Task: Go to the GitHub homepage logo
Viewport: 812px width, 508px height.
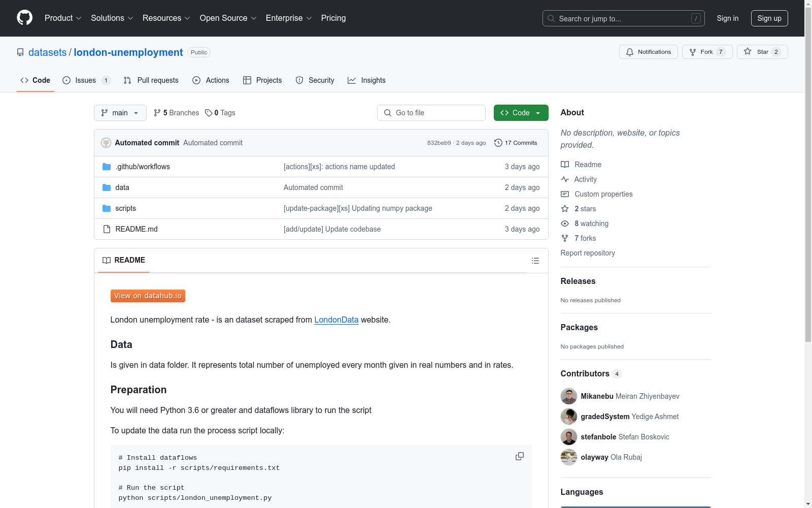Action: pos(24,18)
